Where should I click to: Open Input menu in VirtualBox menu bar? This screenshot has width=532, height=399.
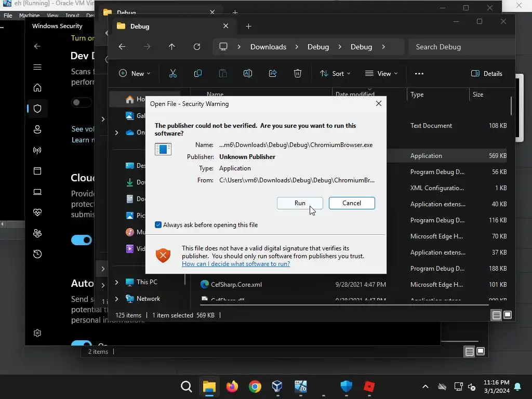tap(72, 15)
